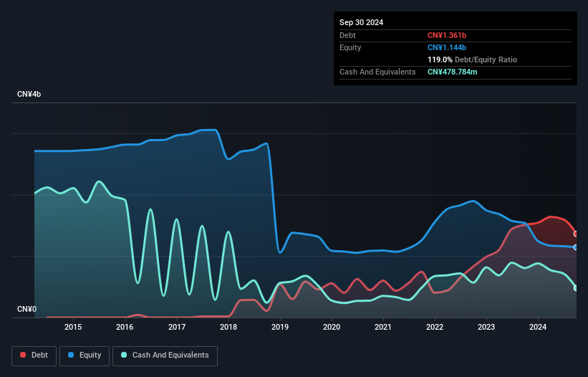Toggle the Equity series legend button
The height and width of the screenshot is (377, 588).
click(x=85, y=355)
